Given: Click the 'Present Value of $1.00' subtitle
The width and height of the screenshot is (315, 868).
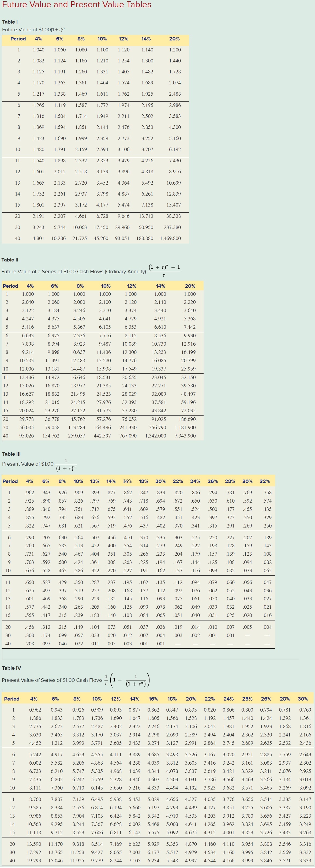Looking at the screenshot, I should [28, 464].
